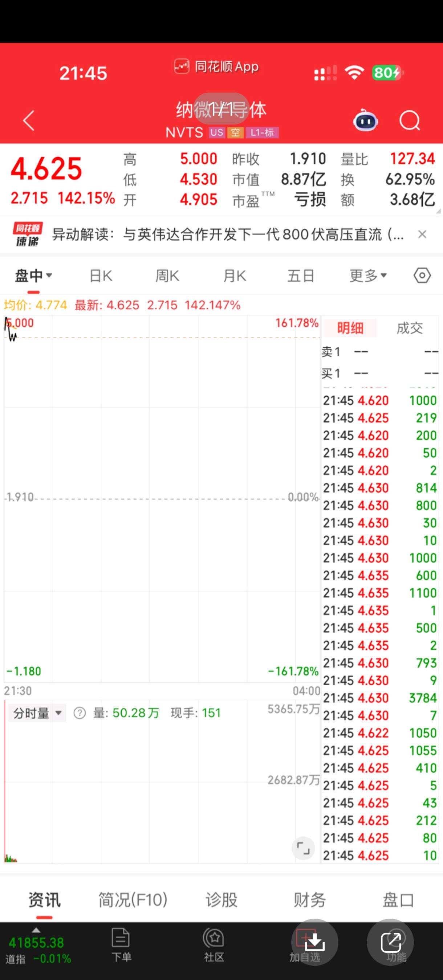Open the robot AI assistant icon
This screenshot has width=443, height=980.
[365, 121]
